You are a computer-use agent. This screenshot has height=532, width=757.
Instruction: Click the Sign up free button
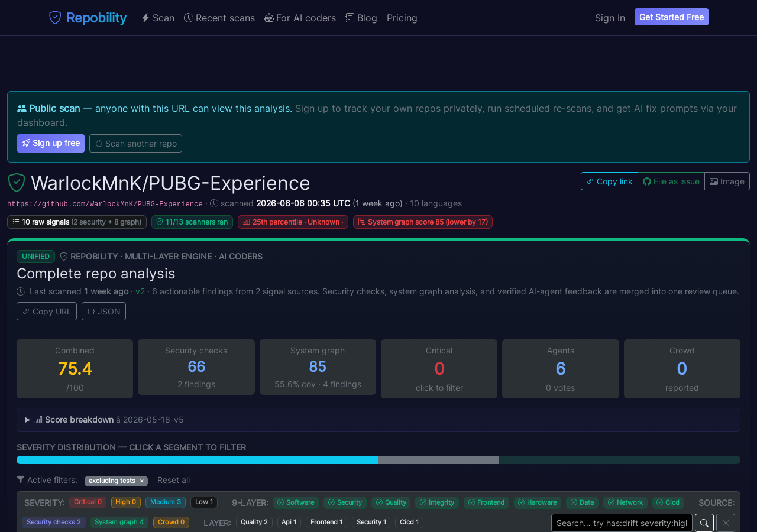tap(51, 143)
